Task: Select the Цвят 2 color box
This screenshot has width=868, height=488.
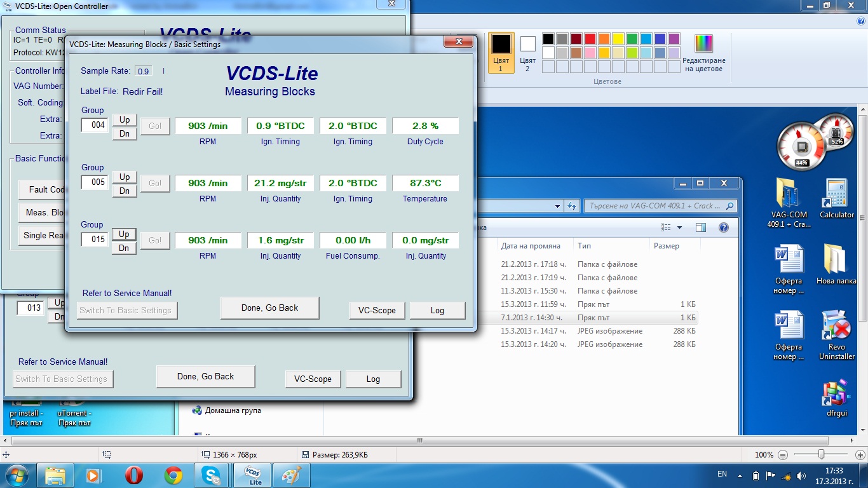Action: click(x=527, y=44)
